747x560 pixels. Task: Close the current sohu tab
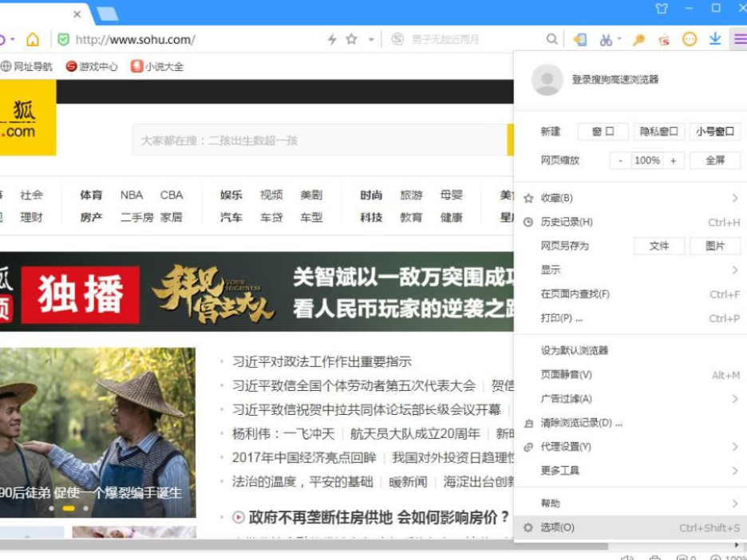click(77, 14)
